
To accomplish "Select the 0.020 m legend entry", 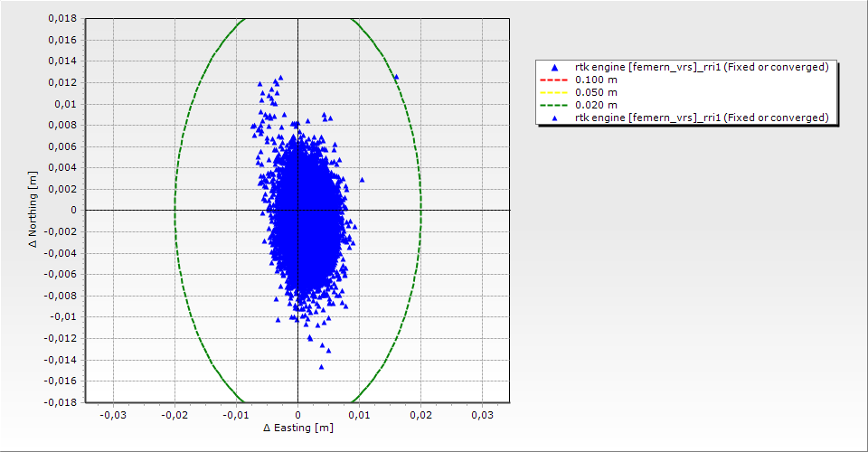I will tap(596, 106).
